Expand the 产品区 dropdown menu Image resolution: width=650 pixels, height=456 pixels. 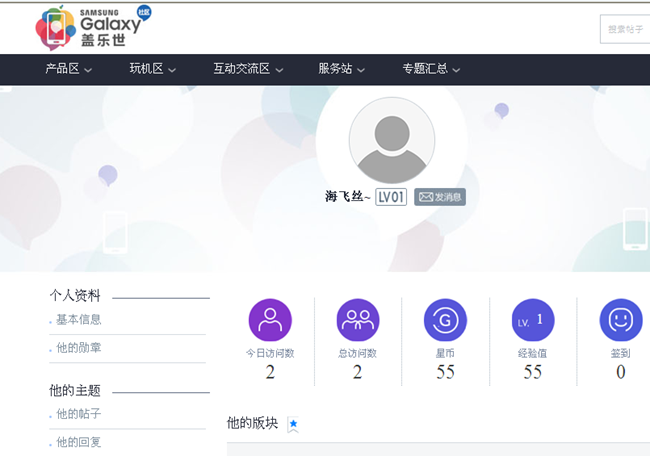(x=69, y=69)
